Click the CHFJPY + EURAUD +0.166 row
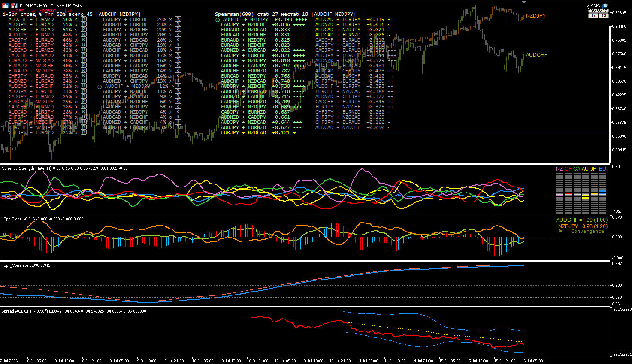The image size is (632, 364). tap(353, 122)
